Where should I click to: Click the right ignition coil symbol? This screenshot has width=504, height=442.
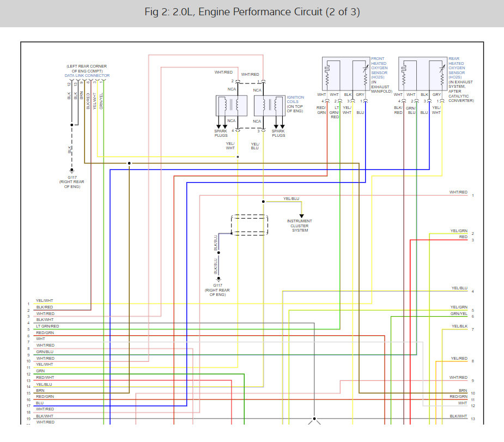pyautogui.click(x=269, y=105)
